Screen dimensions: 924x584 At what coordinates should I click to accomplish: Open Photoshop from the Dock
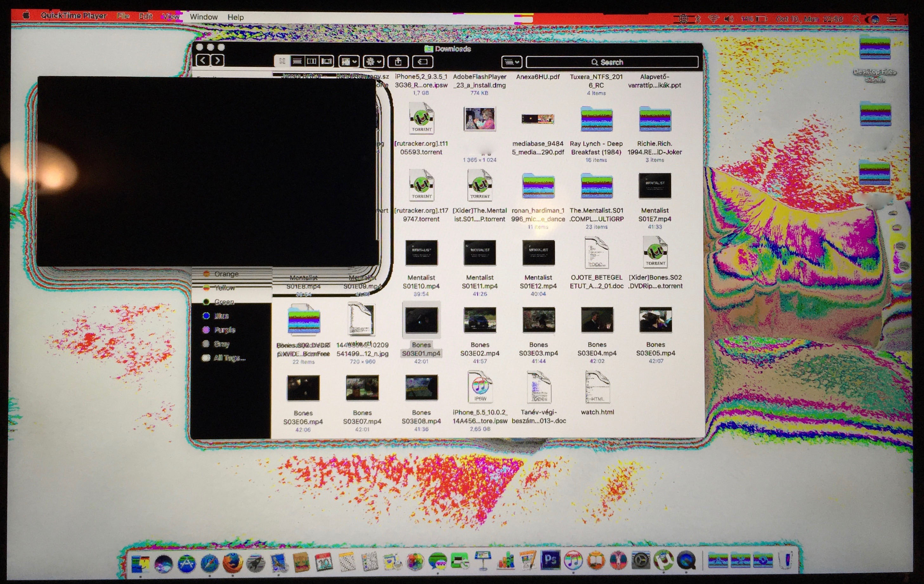coord(550,561)
